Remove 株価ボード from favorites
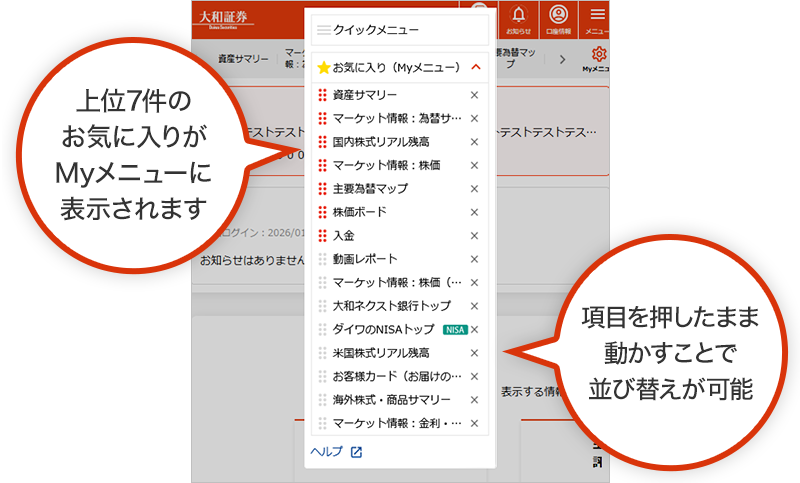This screenshot has width=800, height=483. [x=474, y=212]
